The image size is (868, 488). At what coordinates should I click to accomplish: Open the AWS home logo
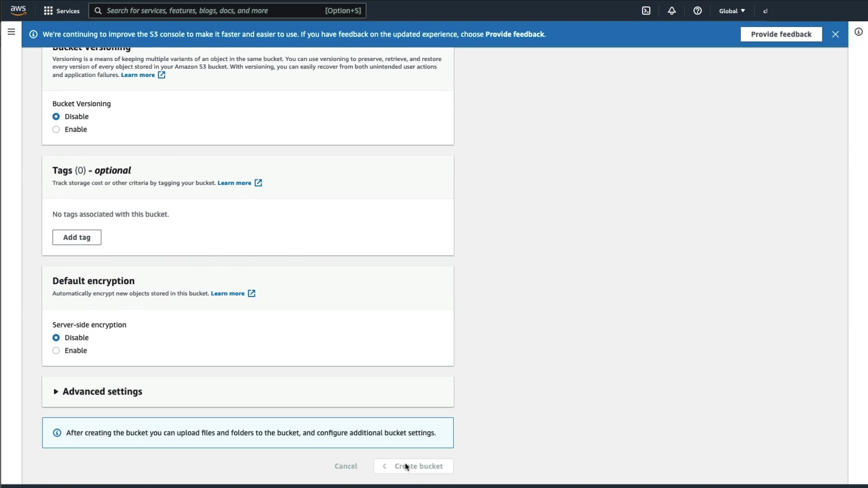point(18,10)
